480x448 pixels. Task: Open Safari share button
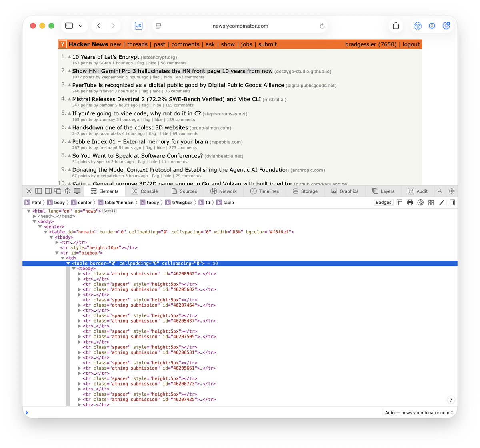click(396, 26)
